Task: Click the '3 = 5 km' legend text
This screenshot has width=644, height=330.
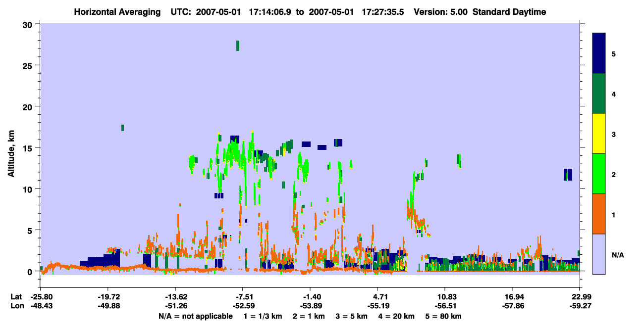Action: (351, 316)
